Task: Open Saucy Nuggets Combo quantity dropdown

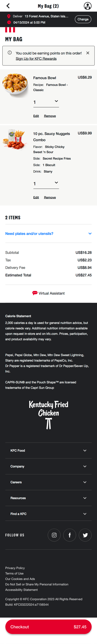Action: 46,184
